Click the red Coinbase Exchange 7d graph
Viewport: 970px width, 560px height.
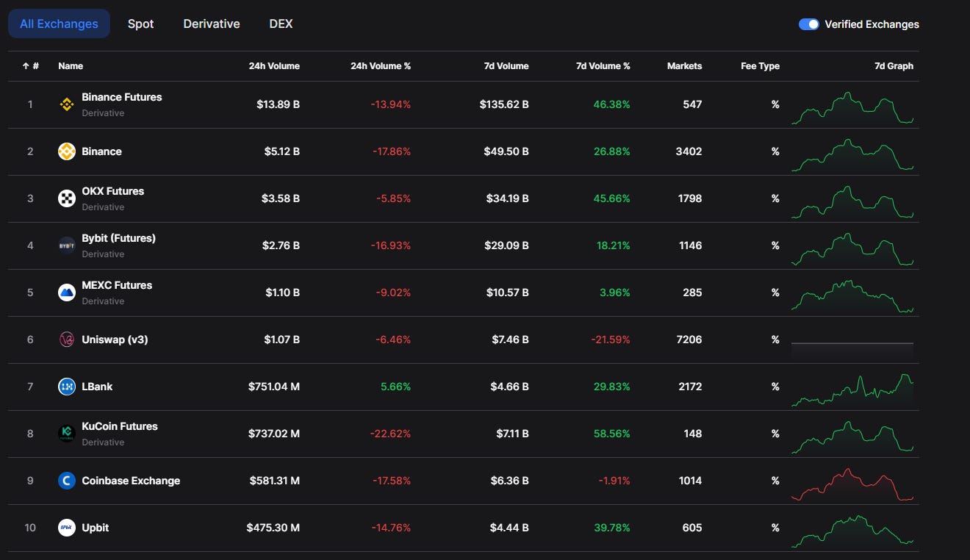(x=852, y=484)
